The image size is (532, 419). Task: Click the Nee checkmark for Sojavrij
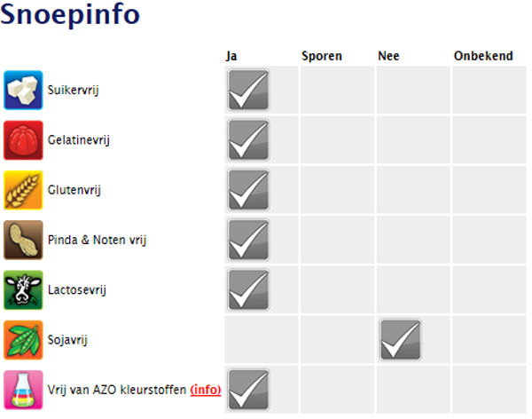point(401,339)
